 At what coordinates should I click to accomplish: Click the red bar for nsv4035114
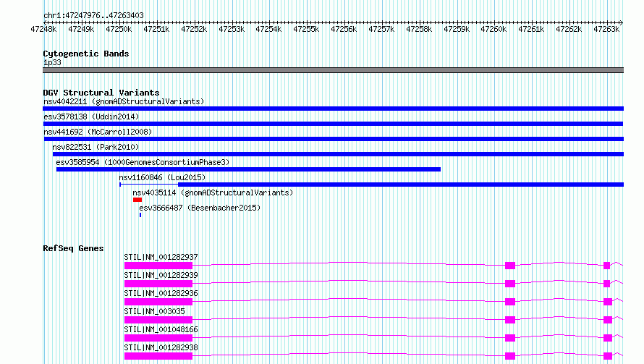click(x=137, y=200)
